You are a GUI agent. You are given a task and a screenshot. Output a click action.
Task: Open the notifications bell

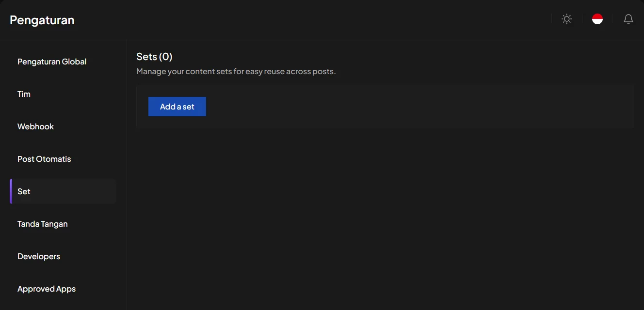point(628,19)
